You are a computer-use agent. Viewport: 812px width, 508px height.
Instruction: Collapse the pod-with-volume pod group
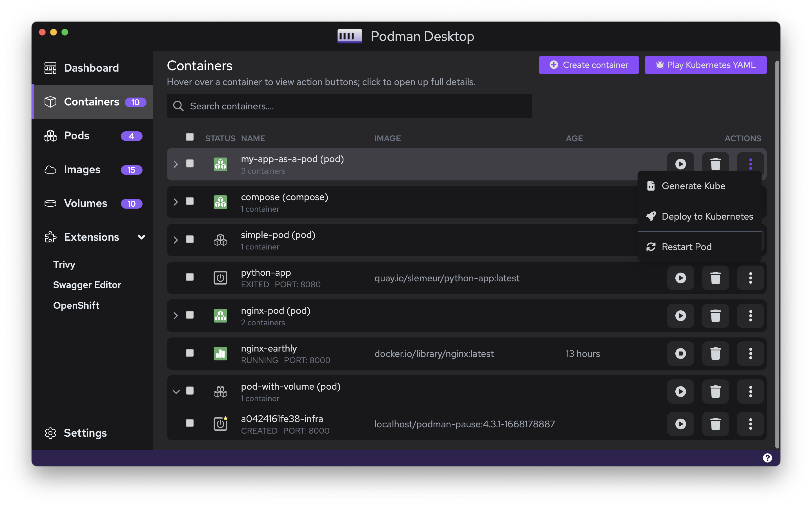tap(176, 391)
